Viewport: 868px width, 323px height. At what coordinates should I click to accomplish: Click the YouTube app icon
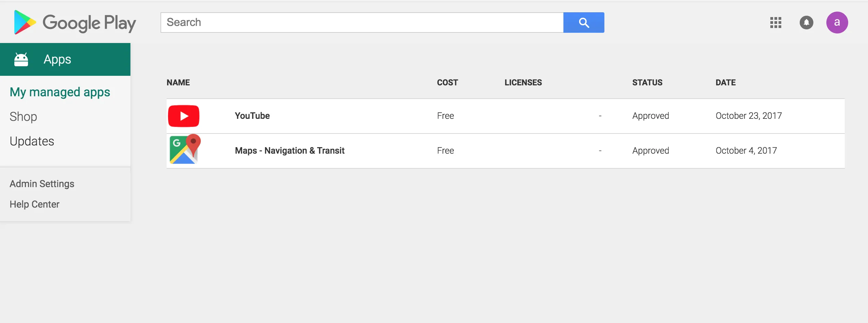[x=184, y=116]
